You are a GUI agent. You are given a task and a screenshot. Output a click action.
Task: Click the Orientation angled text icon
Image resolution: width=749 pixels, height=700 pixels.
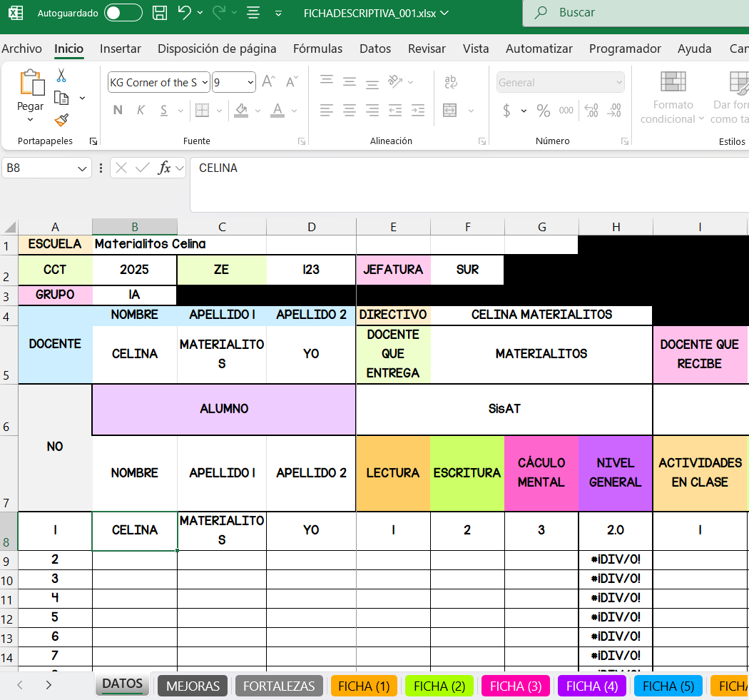click(x=395, y=82)
